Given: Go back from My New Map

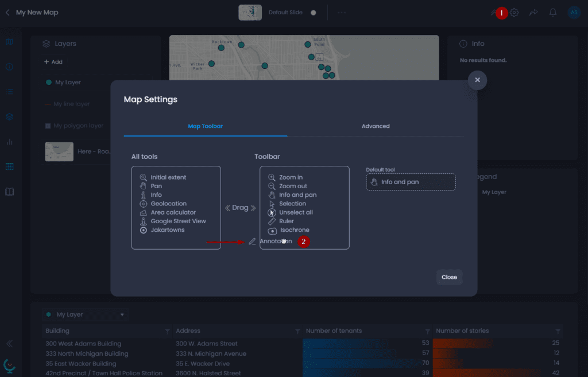Looking at the screenshot, I should pos(7,13).
